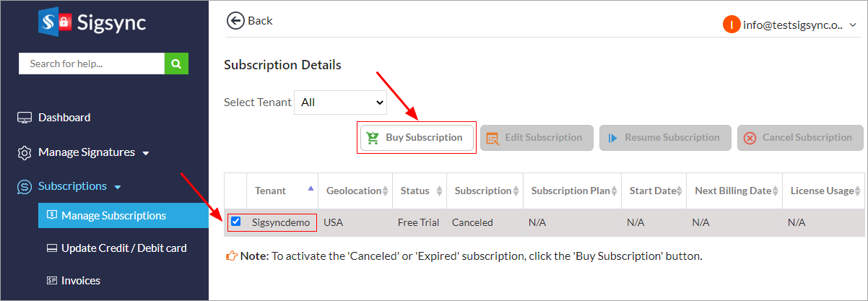Toggle the Sigsyncdemo tenant checkbox
The width and height of the screenshot is (868, 301).
pyautogui.click(x=235, y=222)
